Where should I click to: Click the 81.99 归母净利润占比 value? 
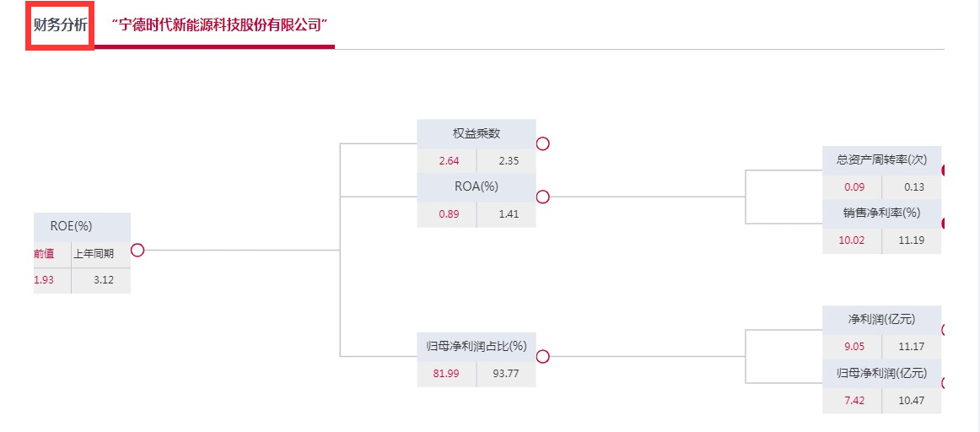(x=446, y=373)
